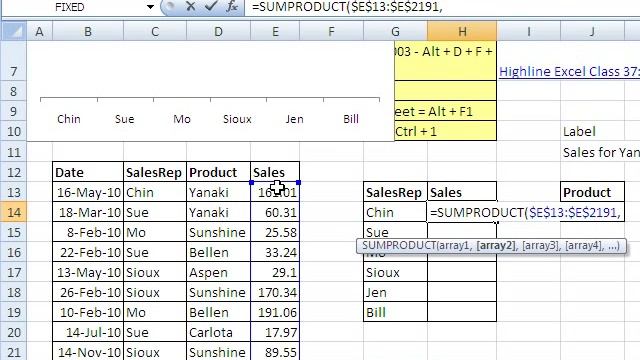Click the Date header cell
Screen dimensions: 640x360
point(88,172)
